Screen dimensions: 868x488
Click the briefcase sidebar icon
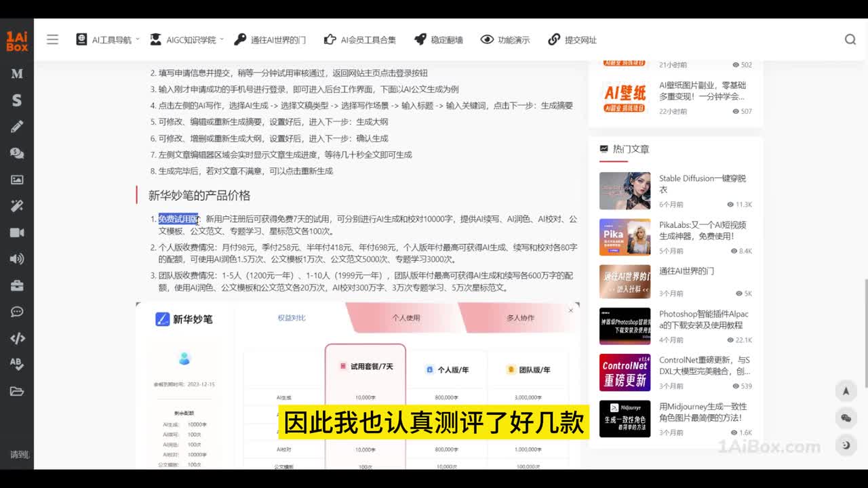(x=17, y=285)
